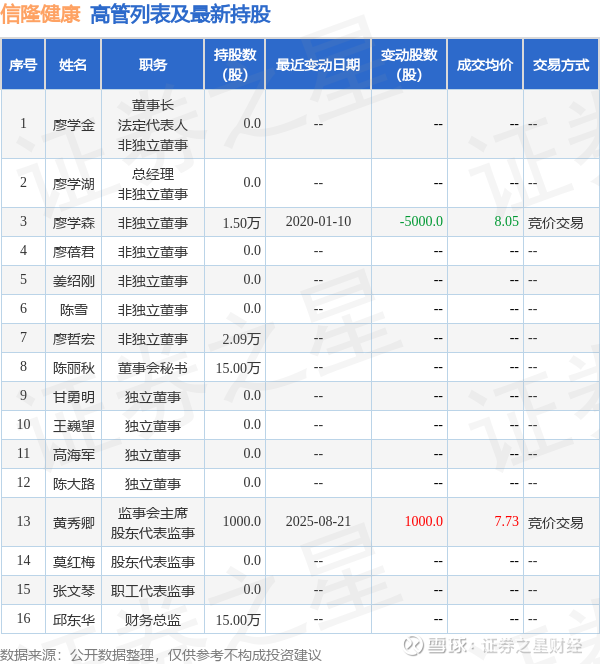Click row number 16
This screenshot has height=664, width=600.
tap(23, 618)
